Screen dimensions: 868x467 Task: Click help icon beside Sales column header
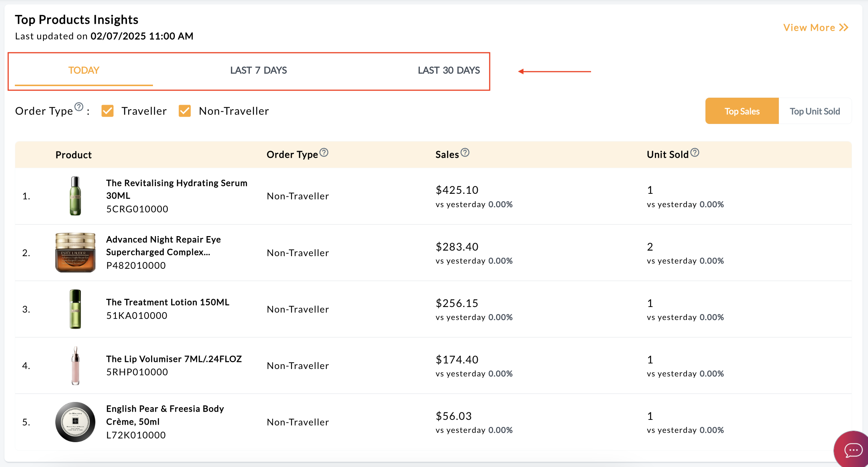pos(465,153)
